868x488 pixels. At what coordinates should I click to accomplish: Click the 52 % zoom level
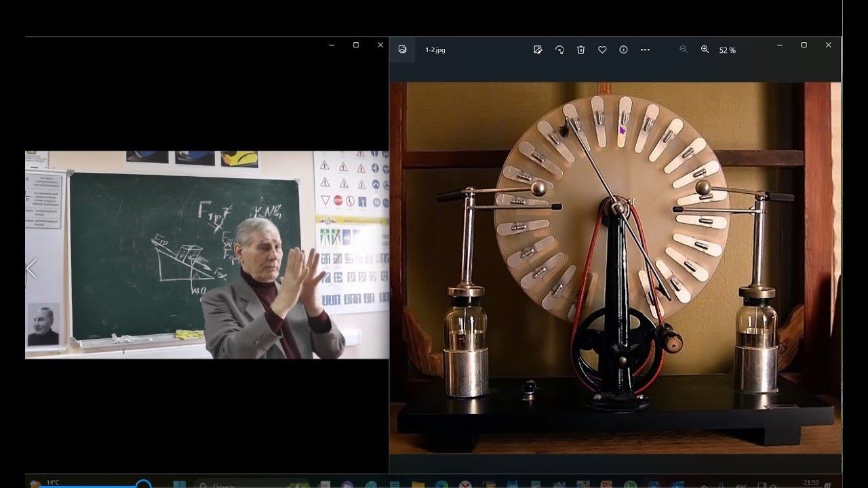(x=728, y=50)
